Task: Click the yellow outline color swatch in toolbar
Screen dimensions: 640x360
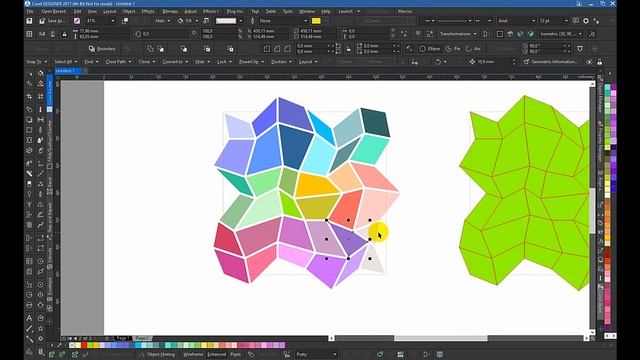Action: pos(316,21)
